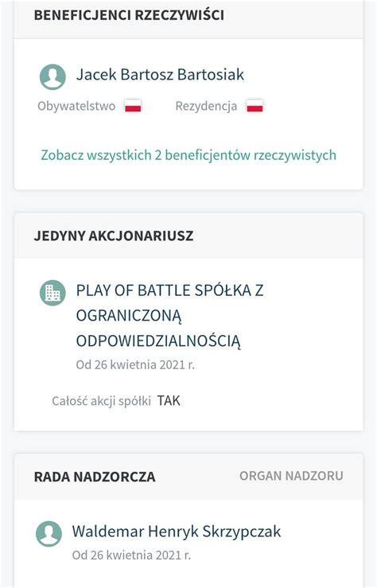
Task: Click Całość akcji spółki label
Action: click(101, 401)
